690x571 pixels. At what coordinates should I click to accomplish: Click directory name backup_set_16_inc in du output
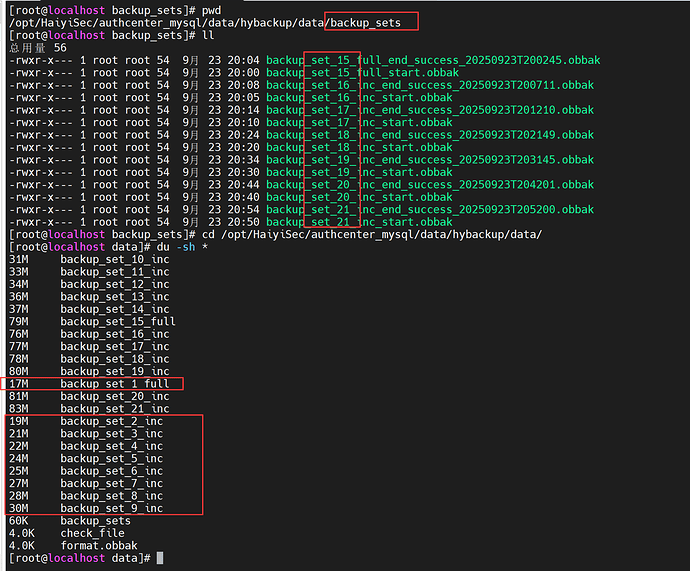pyautogui.click(x=115, y=334)
